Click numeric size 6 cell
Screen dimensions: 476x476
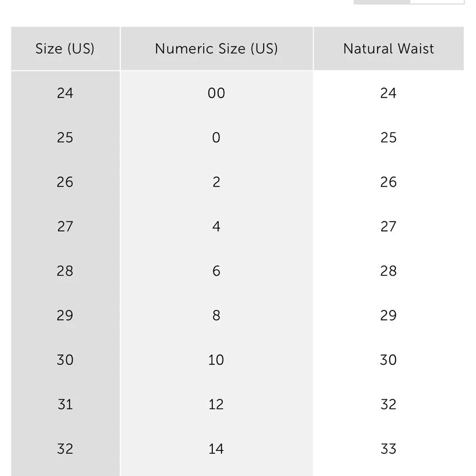(x=217, y=271)
